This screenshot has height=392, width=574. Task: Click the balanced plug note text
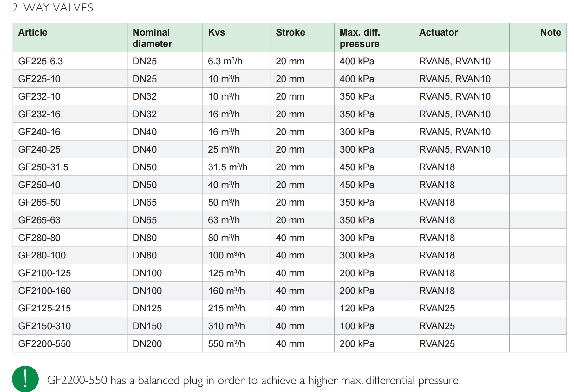254,380
